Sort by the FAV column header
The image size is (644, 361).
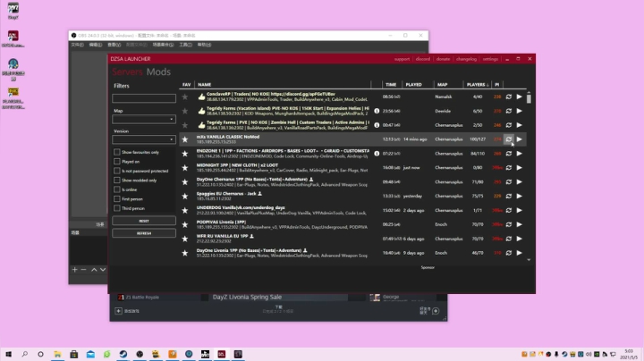point(186,85)
